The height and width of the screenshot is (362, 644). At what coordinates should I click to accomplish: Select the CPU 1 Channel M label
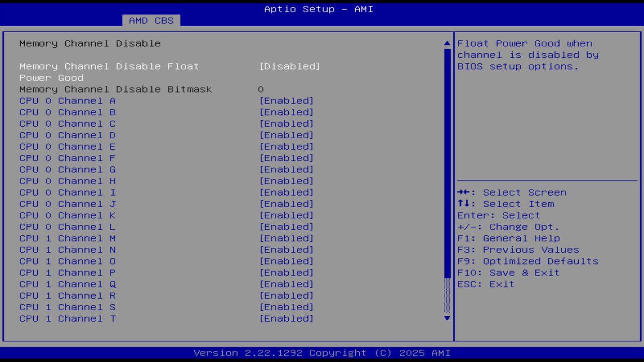[67, 238]
